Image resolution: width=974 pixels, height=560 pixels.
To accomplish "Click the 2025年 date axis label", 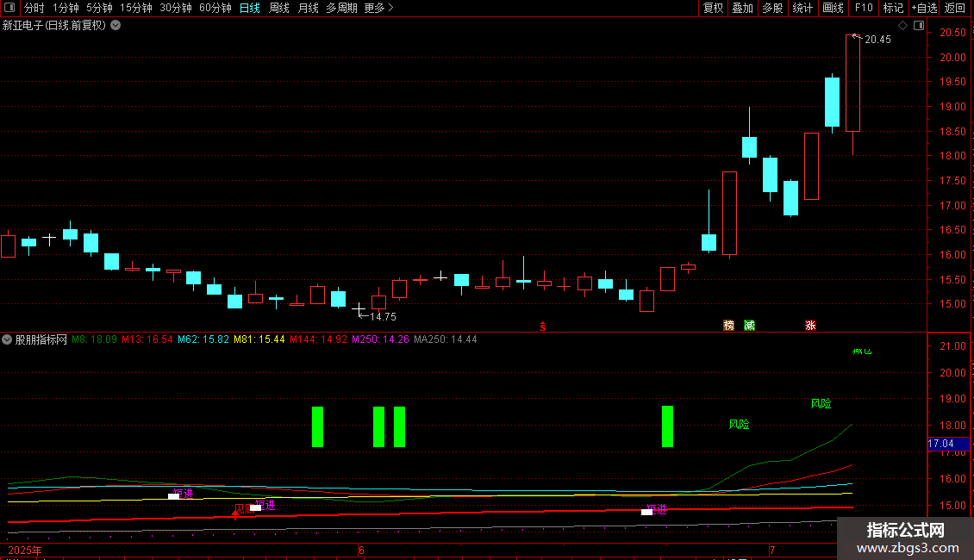I will click(25, 550).
